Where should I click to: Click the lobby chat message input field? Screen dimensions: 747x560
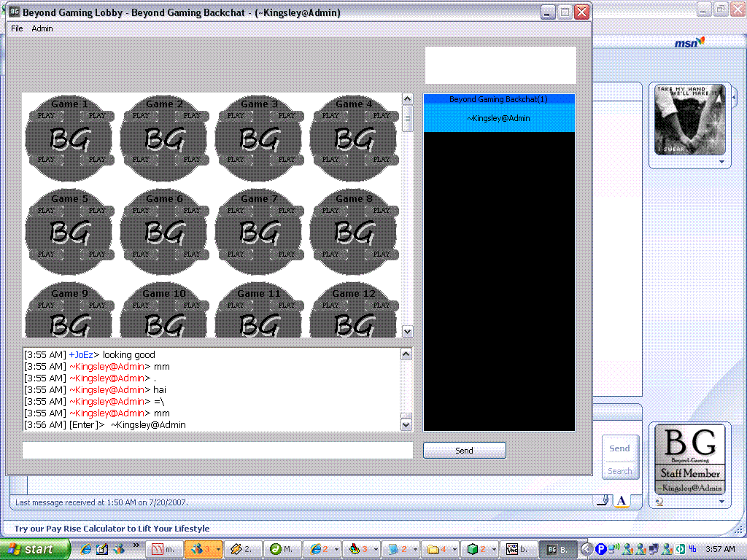pyautogui.click(x=217, y=451)
